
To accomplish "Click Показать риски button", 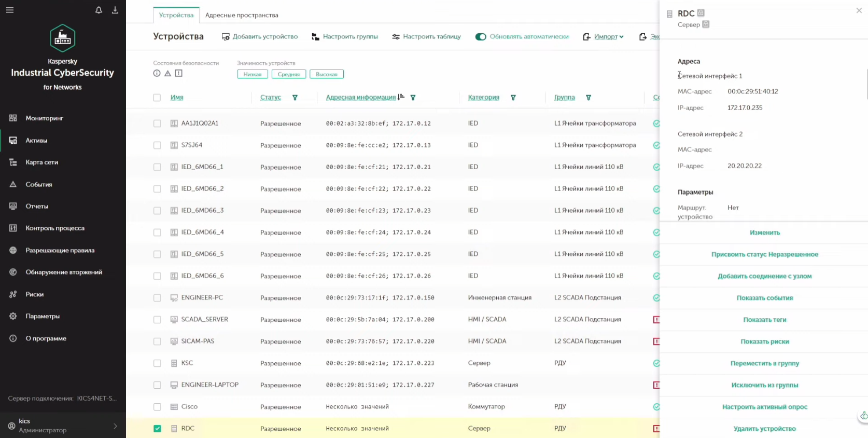I will click(765, 341).
